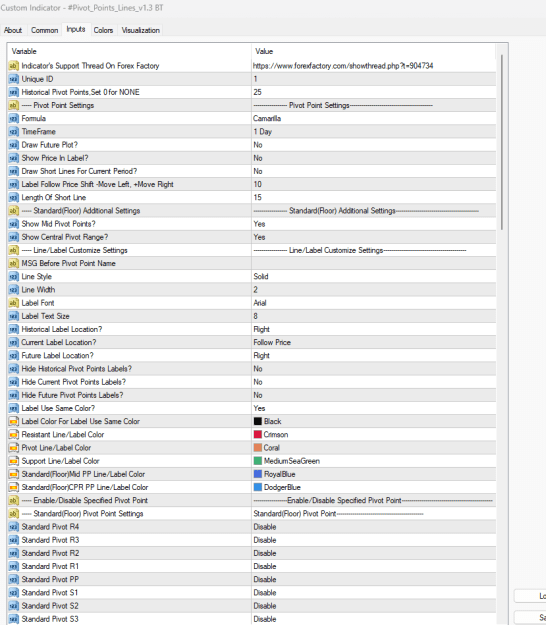Click the icon beside Standard Pivot S3
The image size is (546, 625).
click(14, 619)
